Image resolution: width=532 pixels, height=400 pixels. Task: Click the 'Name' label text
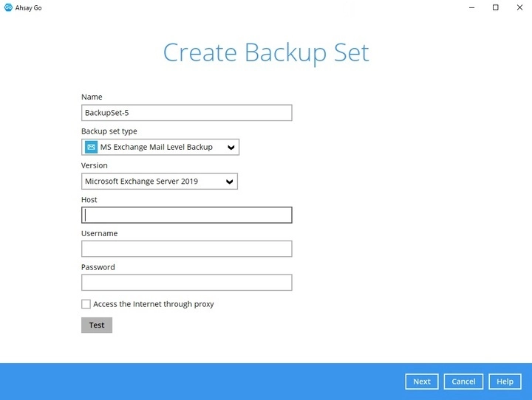pos(92,97)
